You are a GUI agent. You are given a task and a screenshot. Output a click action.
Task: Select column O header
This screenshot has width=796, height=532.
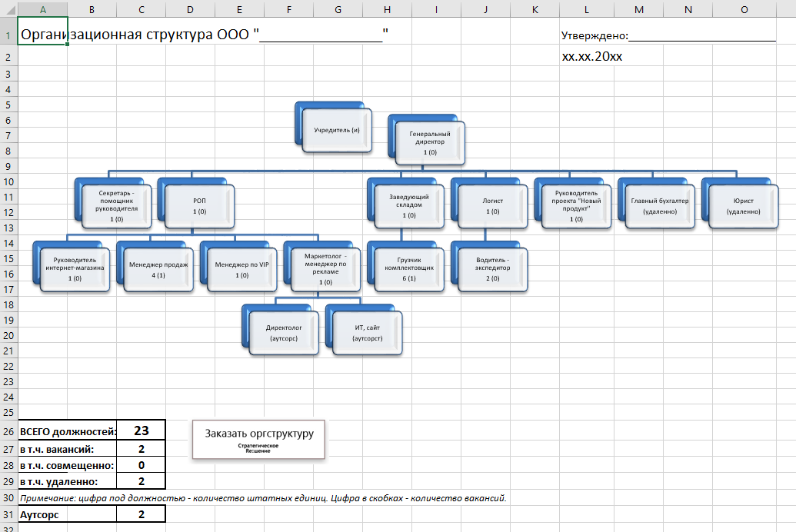pyautogui.click(x=744, y=9)
